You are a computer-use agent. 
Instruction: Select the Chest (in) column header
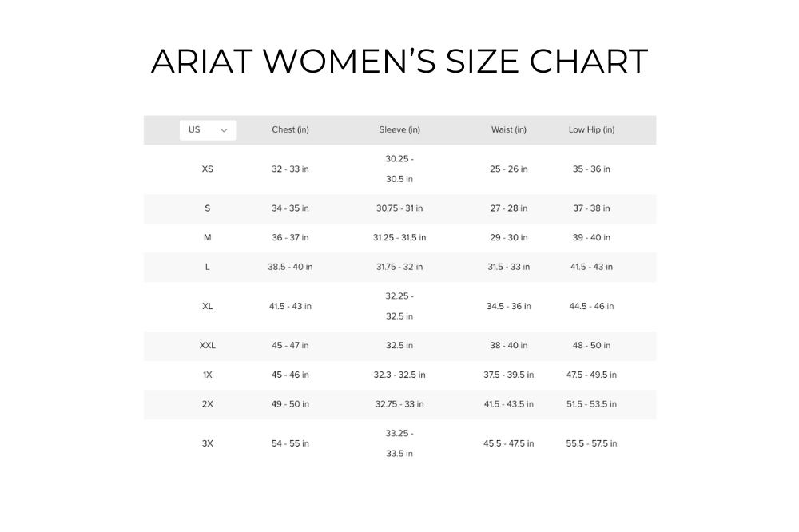tap(290, 129)
